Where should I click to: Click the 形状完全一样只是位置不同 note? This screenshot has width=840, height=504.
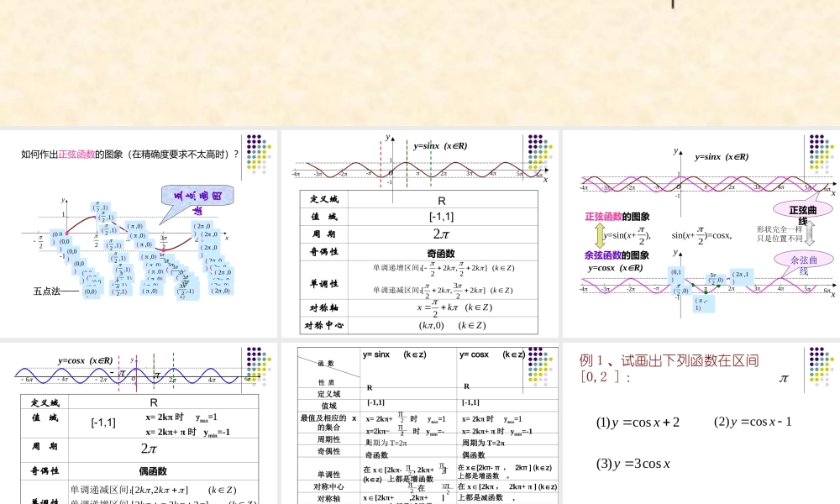point(780,234)
